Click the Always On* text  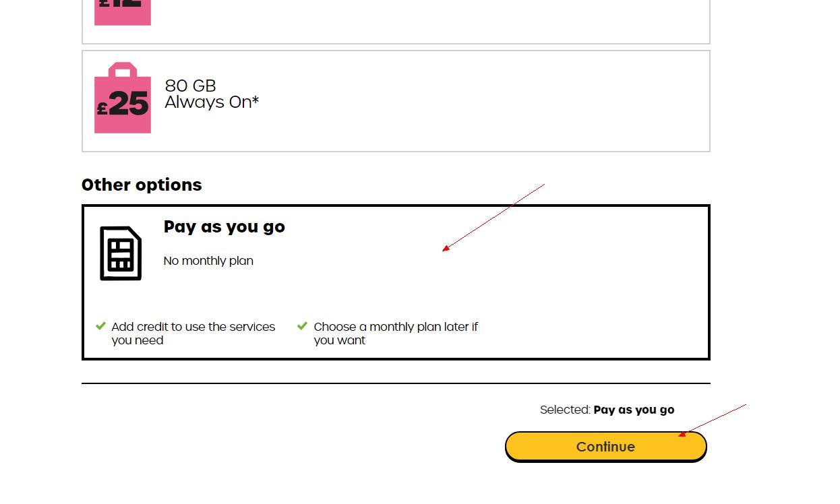pyautogui.click(x=212, y=102)
